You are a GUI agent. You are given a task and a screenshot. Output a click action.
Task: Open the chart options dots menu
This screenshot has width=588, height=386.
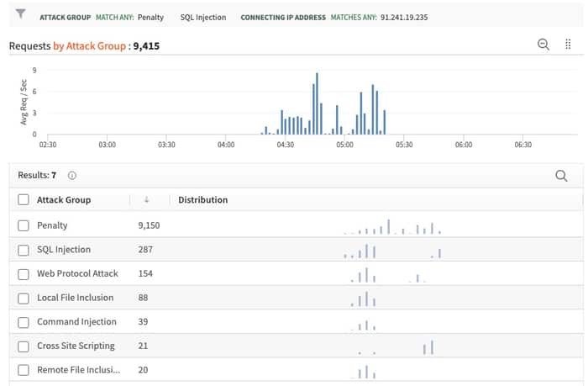pyautogui.click(x=568, y=45)
